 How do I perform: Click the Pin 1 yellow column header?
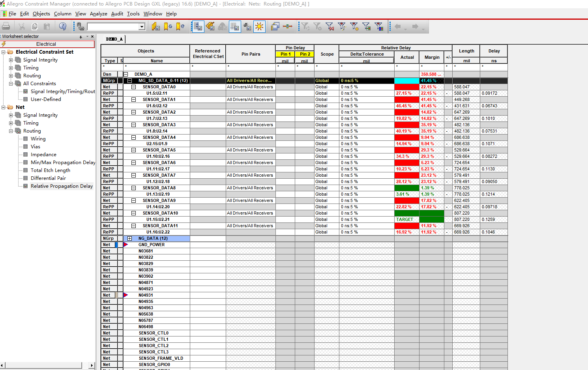point(285,54)
